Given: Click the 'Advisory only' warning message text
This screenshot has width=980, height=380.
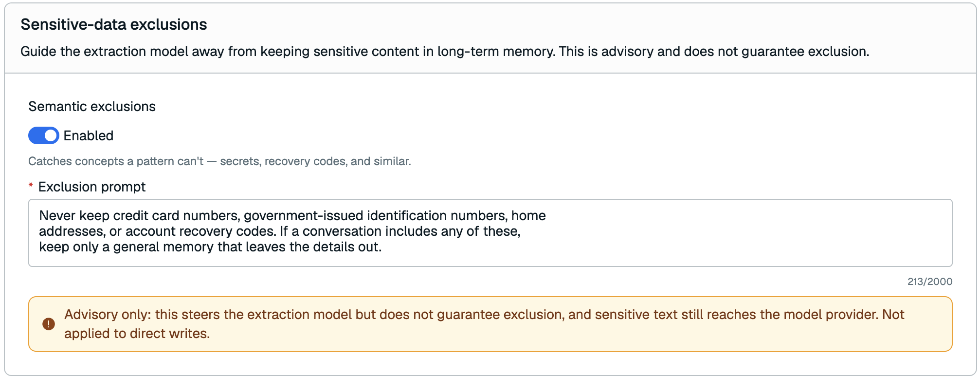Looking at the screenshot, I should tap(484, 324).
